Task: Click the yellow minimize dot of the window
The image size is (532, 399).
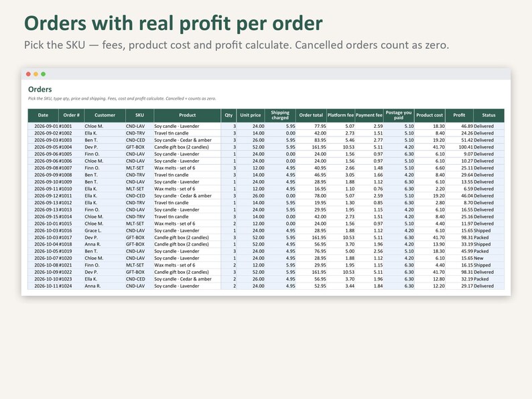Action: tap(36, 74)
